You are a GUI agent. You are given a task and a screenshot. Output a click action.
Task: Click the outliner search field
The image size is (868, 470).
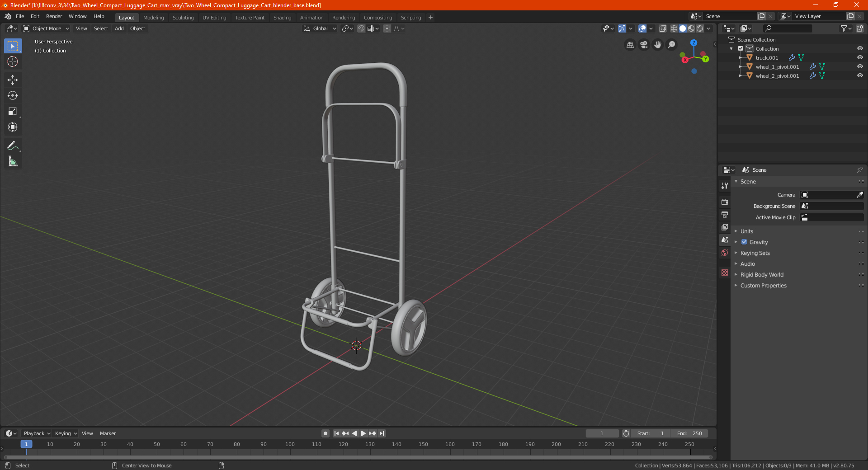click(x=787, y=28)
